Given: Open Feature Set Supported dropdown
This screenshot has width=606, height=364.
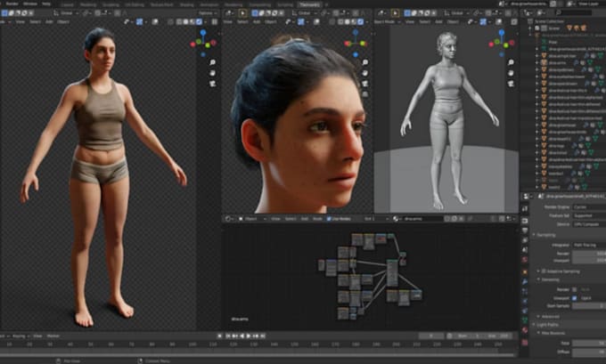Looking at the screenshot, I should 589,215.
